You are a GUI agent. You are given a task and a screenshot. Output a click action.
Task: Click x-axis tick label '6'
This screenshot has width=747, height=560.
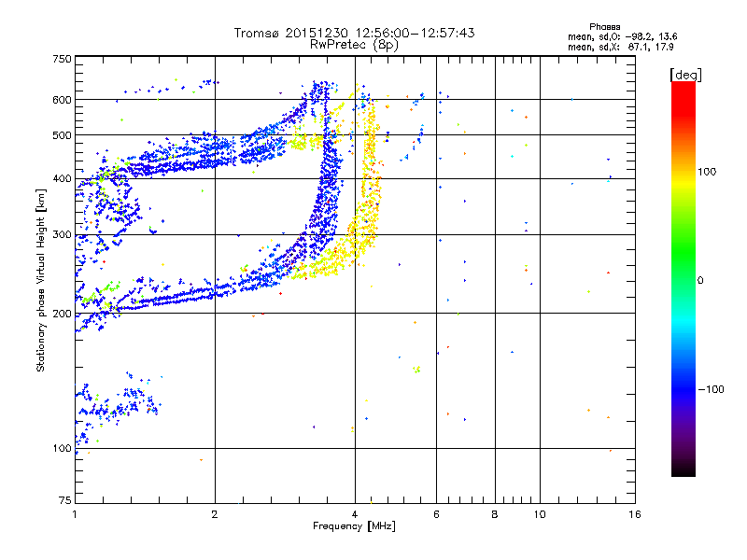[436, 514]
